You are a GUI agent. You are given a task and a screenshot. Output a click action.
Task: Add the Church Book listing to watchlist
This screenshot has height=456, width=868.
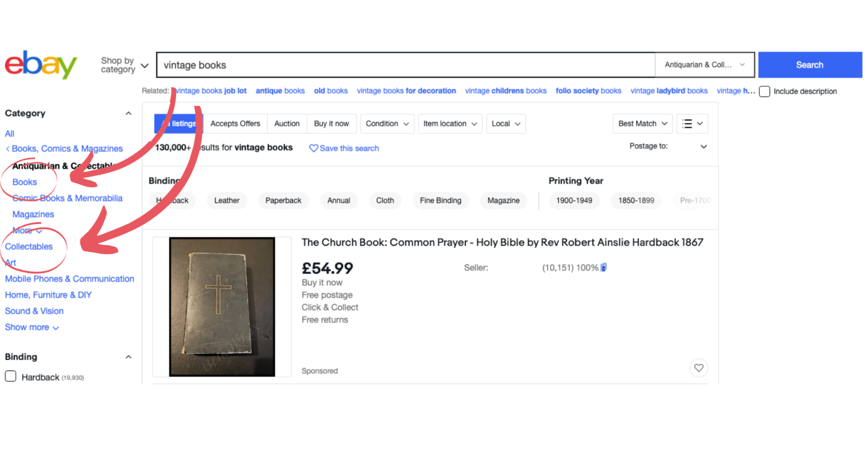698,368
